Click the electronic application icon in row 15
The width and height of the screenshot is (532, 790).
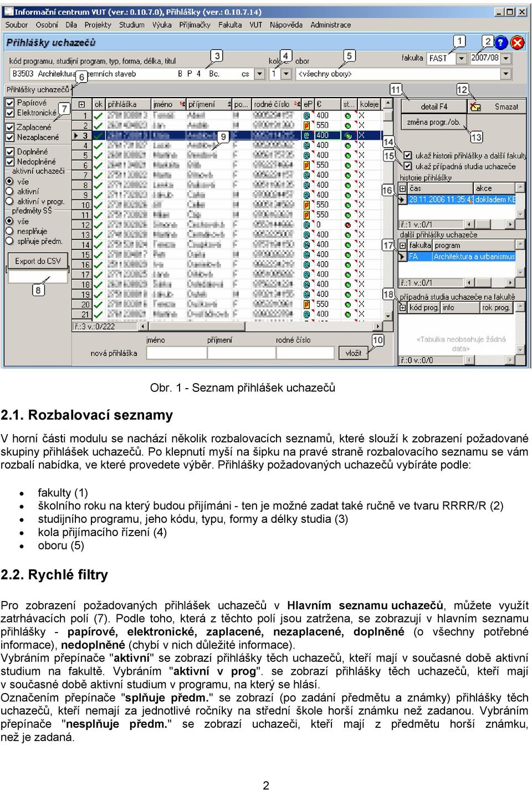tap(306, 254)
